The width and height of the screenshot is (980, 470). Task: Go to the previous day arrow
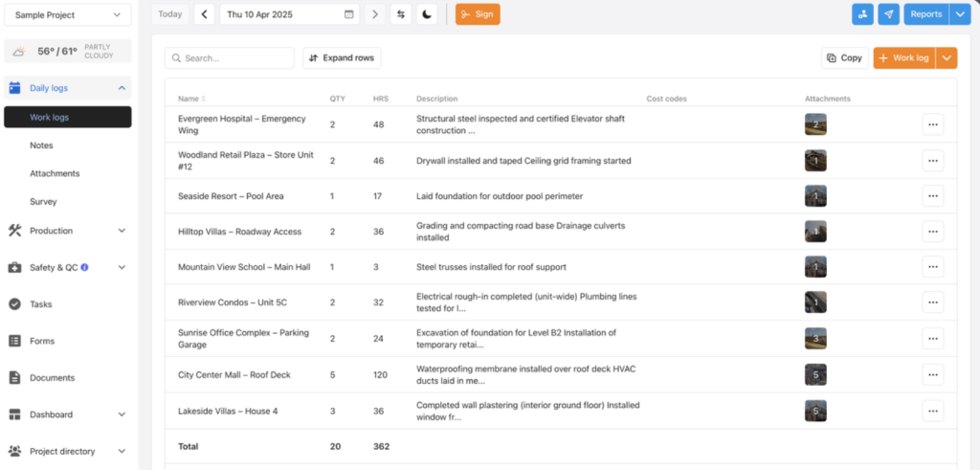tap(205, 14)
